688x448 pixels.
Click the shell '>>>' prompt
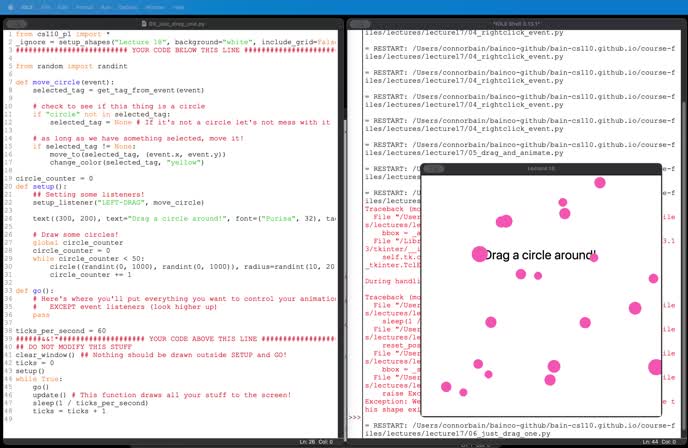point(354,417)
